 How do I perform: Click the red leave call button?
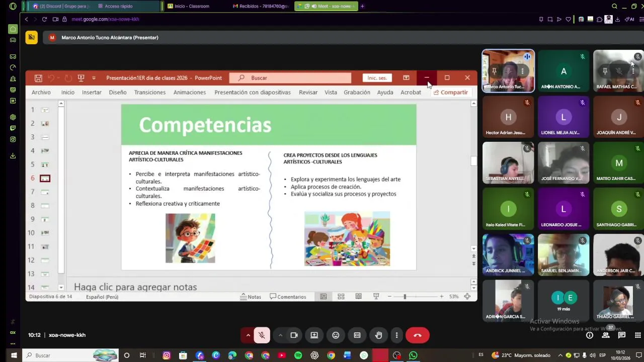pos(418,335)
